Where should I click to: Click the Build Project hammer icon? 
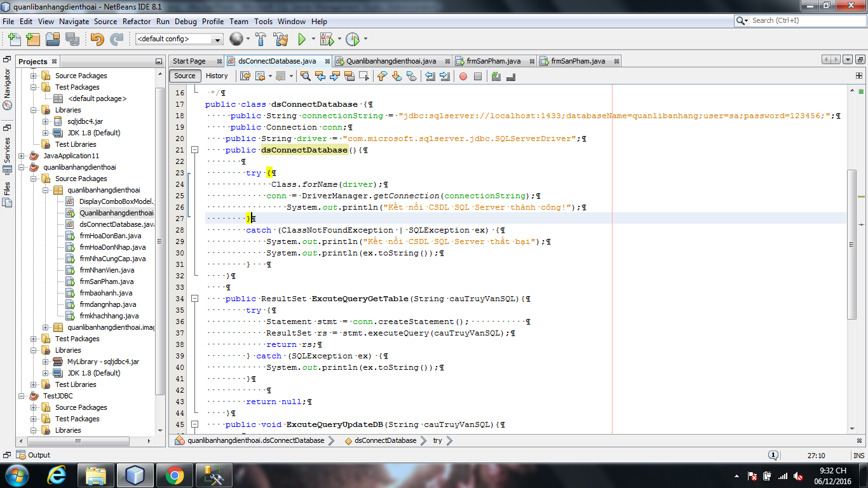click(x=261, y=39)
